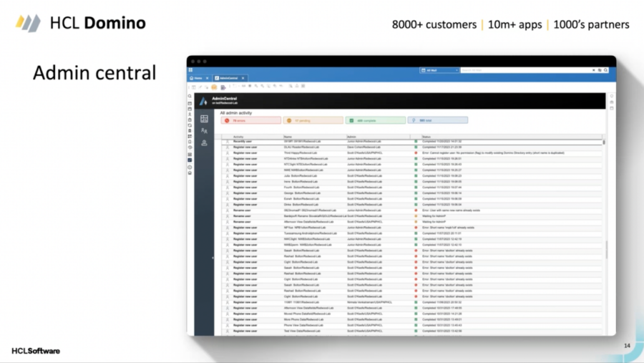The height and width of the screenshot is (363, 644).
Task: Close the Home tab
Action: (207, 78)
